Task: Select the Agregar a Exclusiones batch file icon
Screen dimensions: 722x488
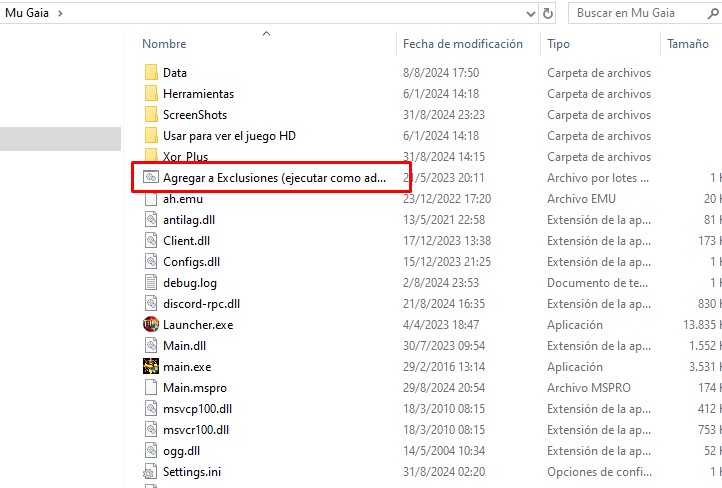Action: [x=151, y=178]
